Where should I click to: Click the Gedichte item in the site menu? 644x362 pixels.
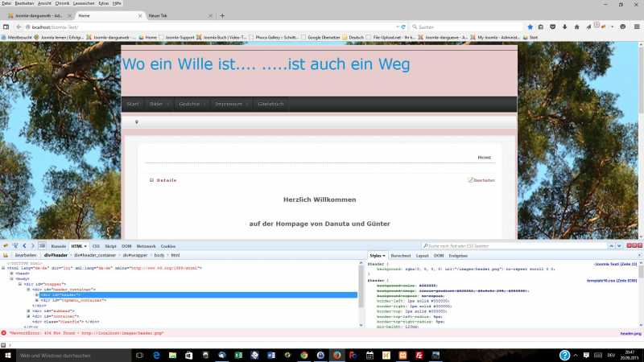click(x=189, y=105)
